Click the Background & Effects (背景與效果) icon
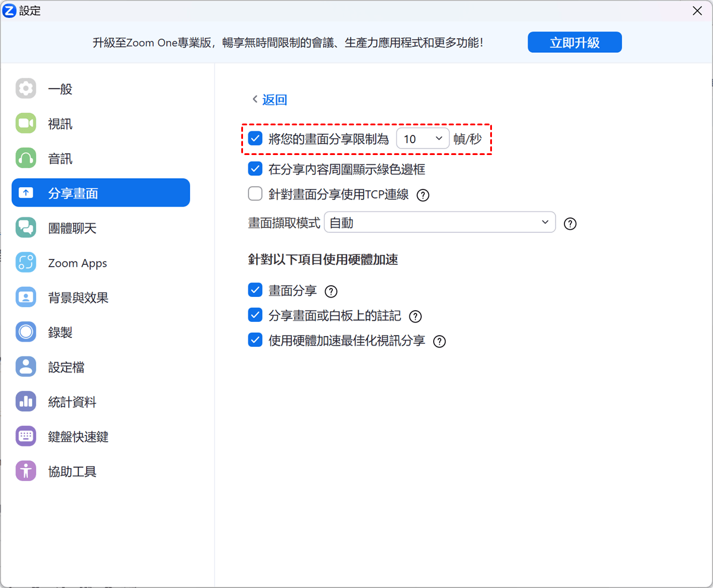This screenshot has height=588, width=713. coord(26,298)
